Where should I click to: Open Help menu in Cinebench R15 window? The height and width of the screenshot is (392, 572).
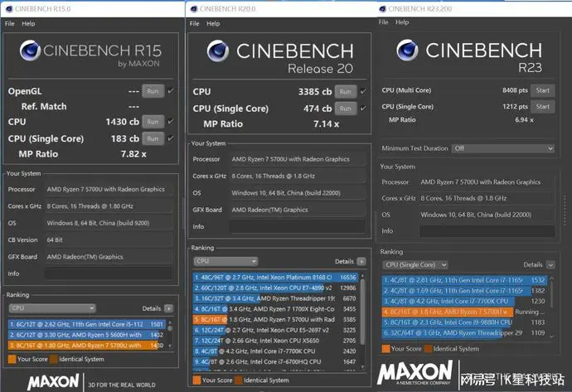[28, 24]
